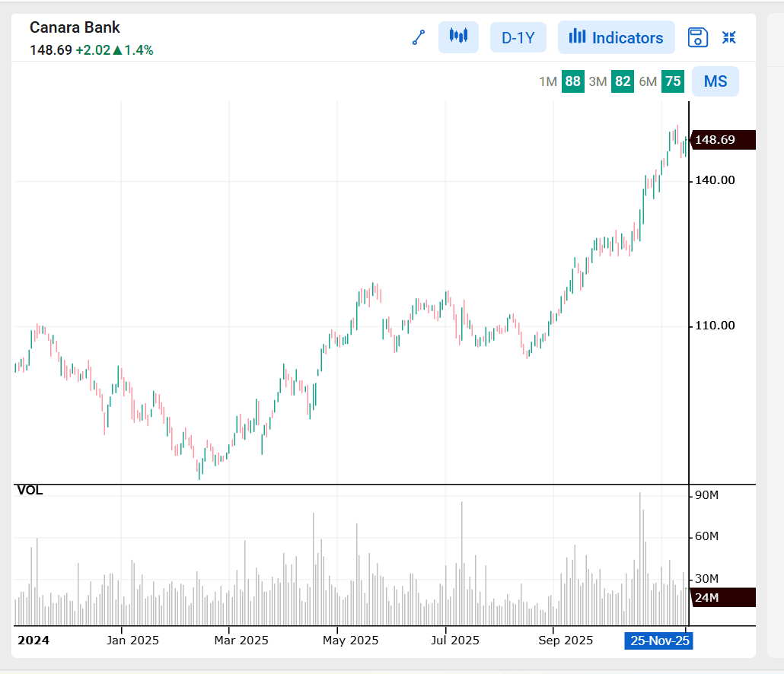Click the 3M rating badge 82

click(623, 81)
